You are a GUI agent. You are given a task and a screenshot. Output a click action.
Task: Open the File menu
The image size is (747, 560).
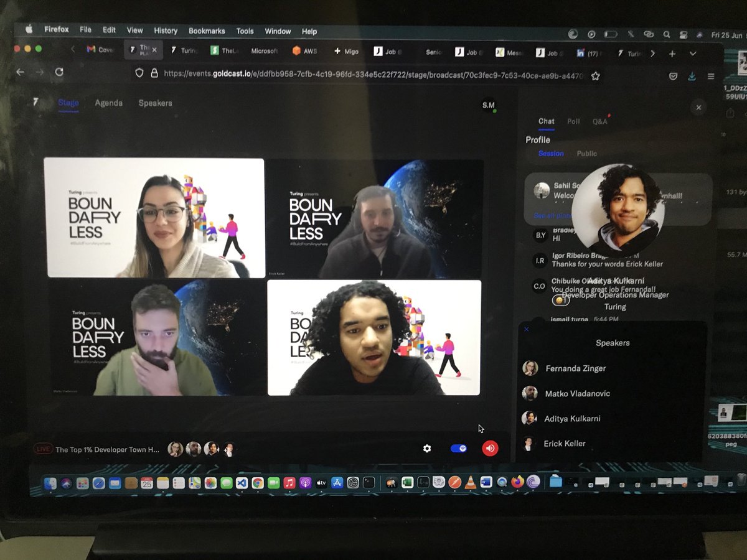point(85,30)
